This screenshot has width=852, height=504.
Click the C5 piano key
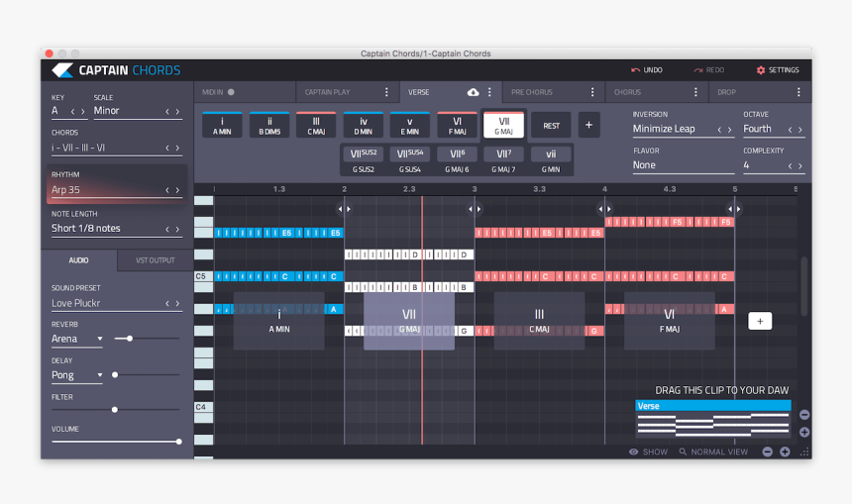(204, 276)
